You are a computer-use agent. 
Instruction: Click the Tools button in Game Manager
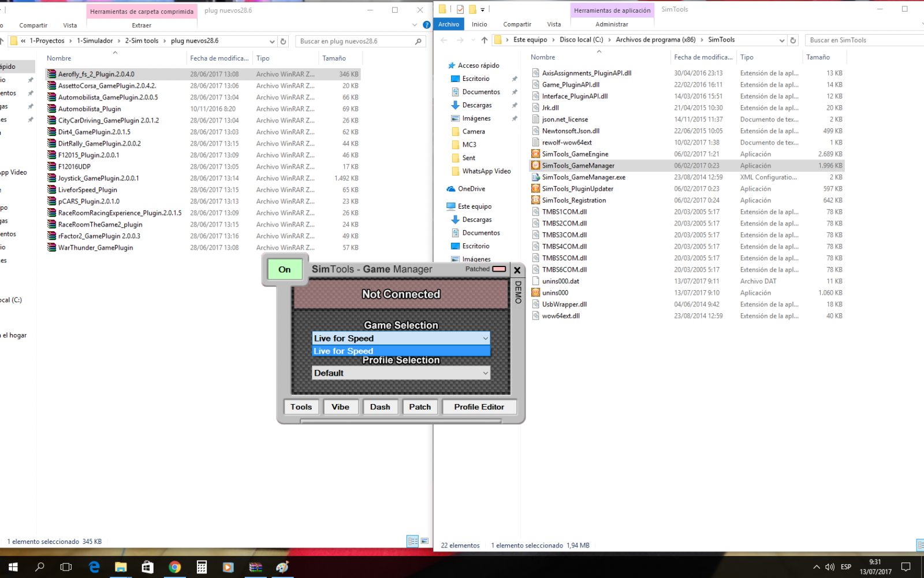301,407
